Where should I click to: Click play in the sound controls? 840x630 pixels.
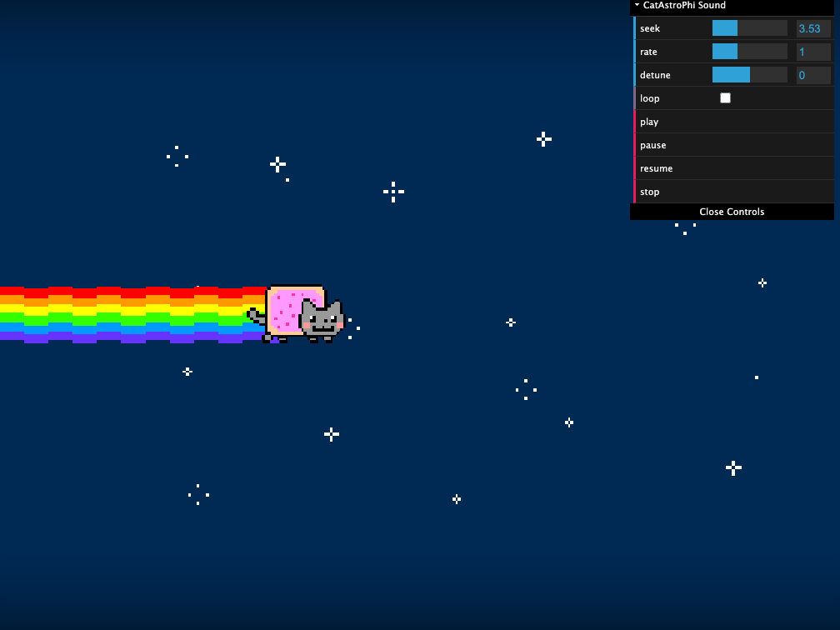734,122
